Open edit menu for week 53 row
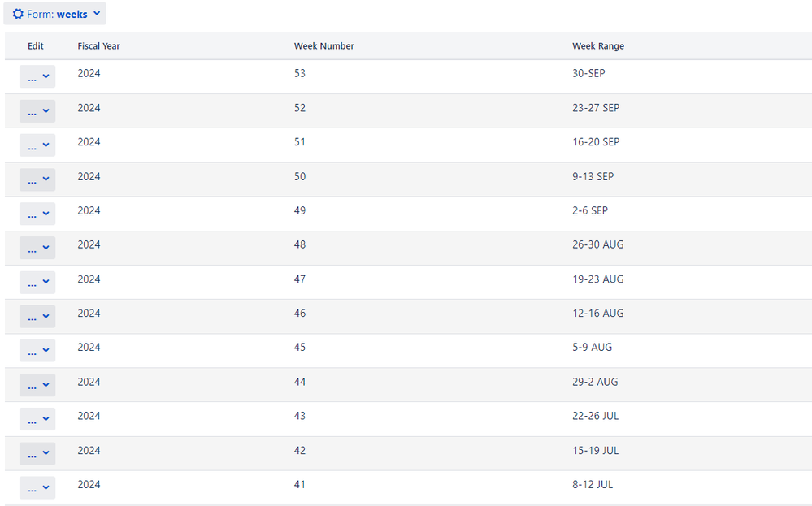Viewport: 812px width, 506px height. tap(37, 76)
